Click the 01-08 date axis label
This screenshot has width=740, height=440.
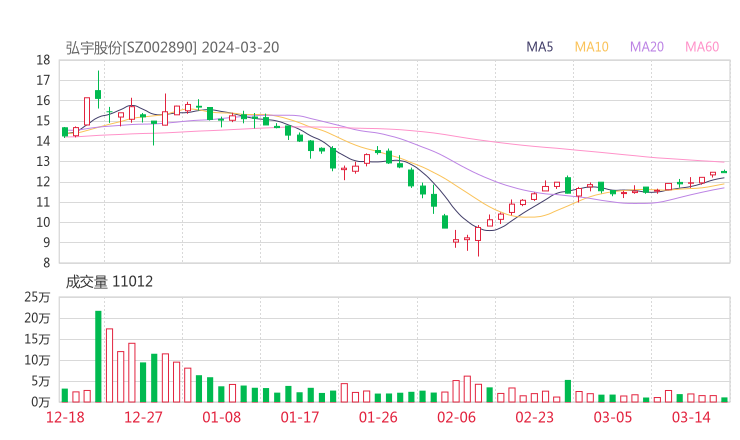coord(221,417)
